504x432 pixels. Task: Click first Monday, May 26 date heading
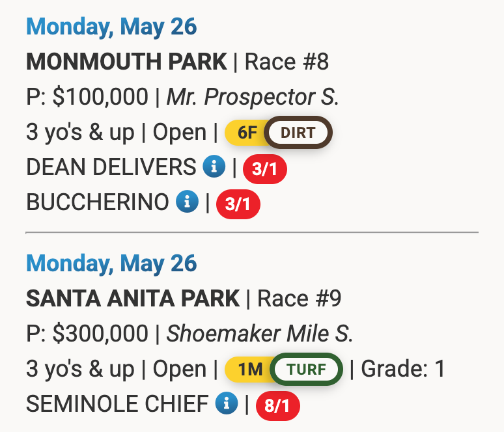[111, 27]
